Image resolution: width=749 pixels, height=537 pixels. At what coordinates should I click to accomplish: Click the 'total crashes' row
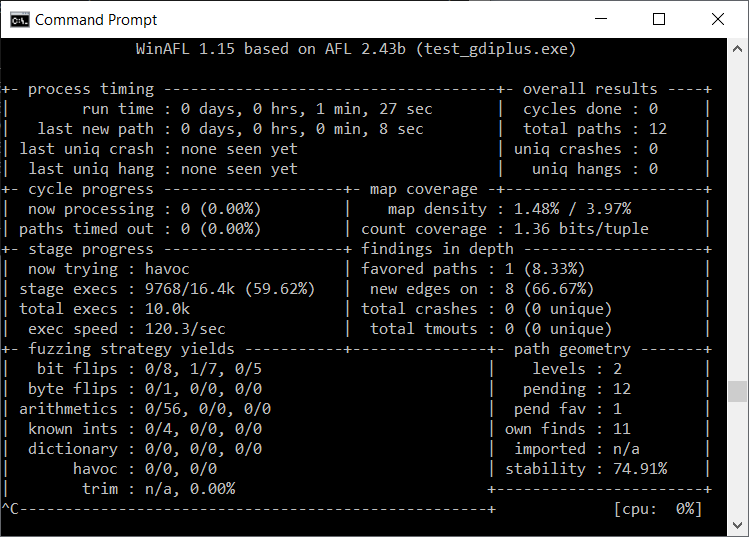point(486,309)
